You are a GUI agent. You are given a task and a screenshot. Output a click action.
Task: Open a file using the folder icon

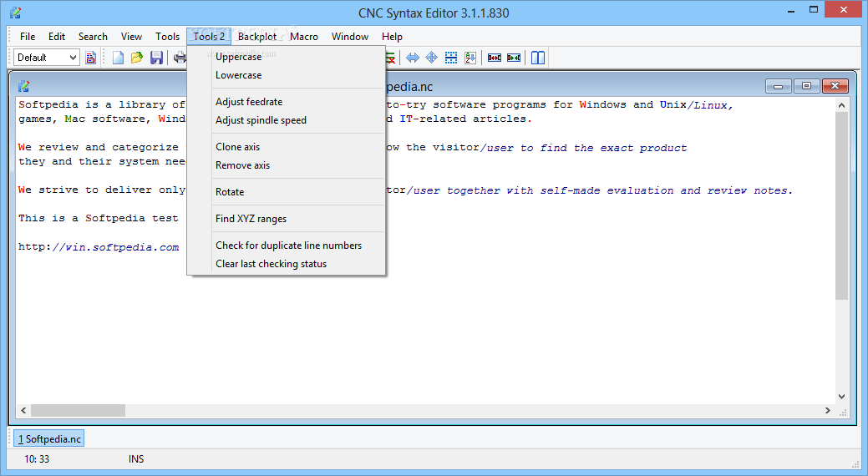[x=137, y=58]
